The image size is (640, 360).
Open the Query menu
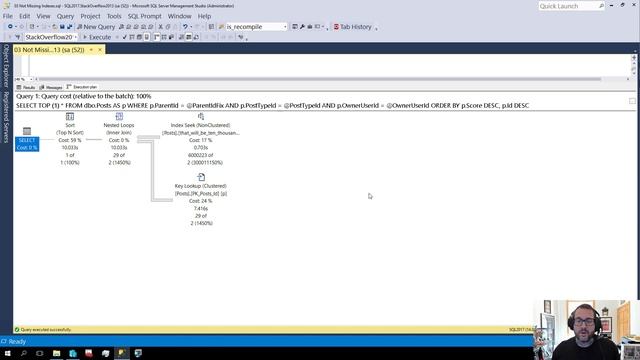point(65,16)
